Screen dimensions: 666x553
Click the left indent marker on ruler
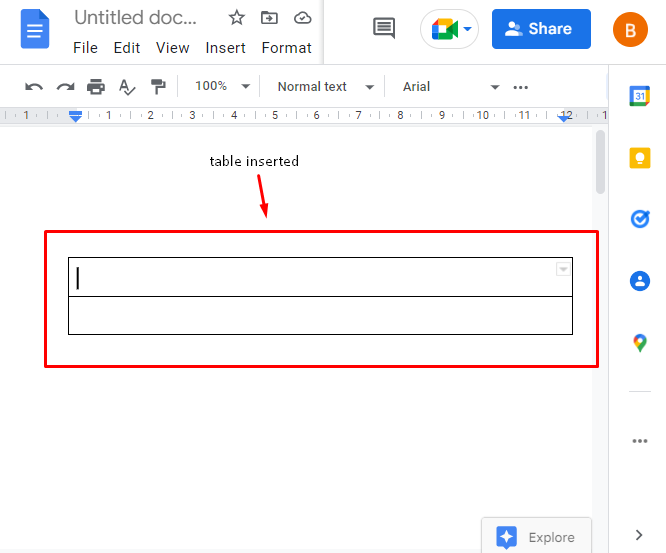click(76, 116)
